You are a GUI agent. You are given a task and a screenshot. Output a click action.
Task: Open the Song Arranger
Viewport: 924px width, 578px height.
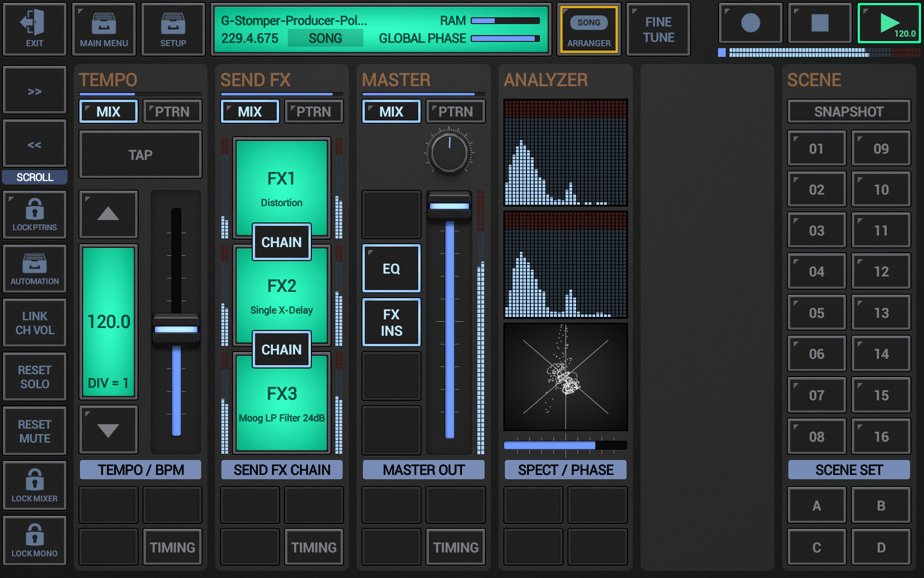[589, 29]
